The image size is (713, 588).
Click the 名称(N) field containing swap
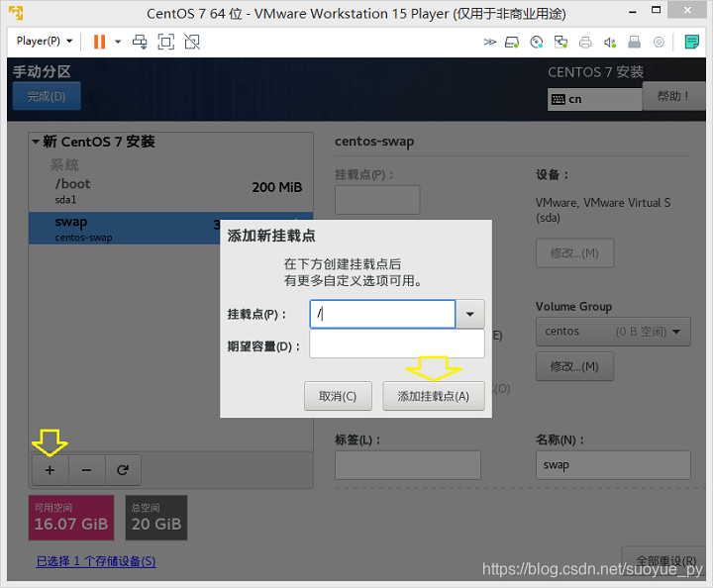pyautogui.click(x=613, y=465)
